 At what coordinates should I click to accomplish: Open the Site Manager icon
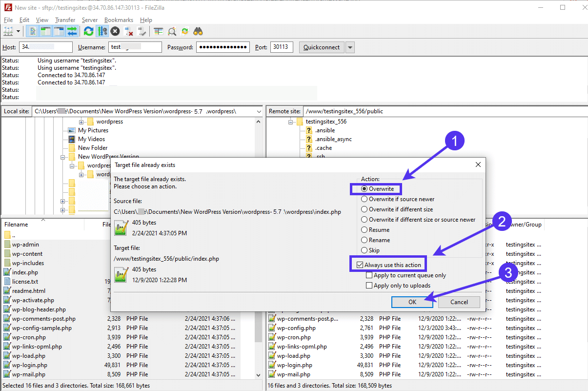tap(8, 32)
